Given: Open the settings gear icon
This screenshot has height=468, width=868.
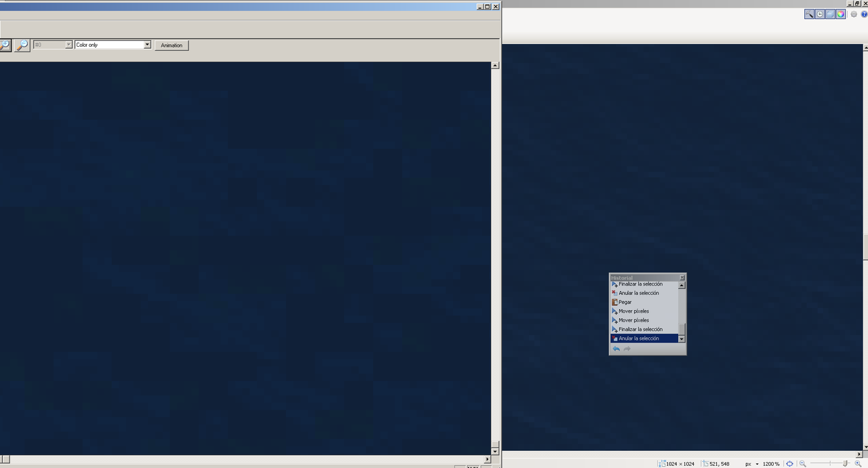Looking at the screenshot, I should 854,14.
